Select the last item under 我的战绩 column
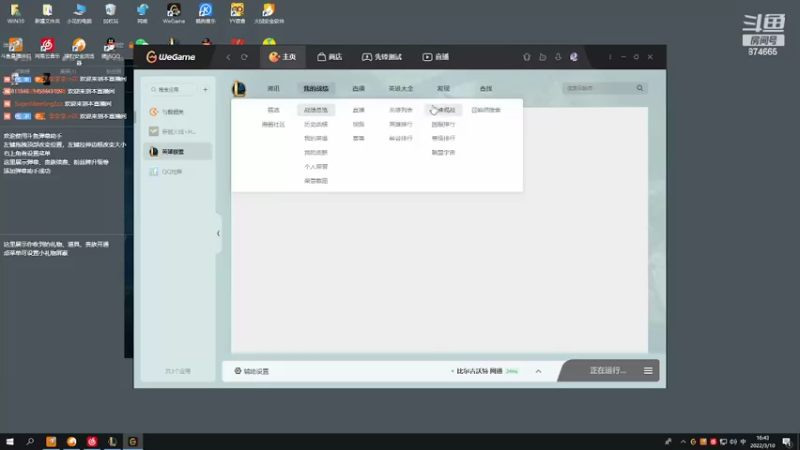 316,181
